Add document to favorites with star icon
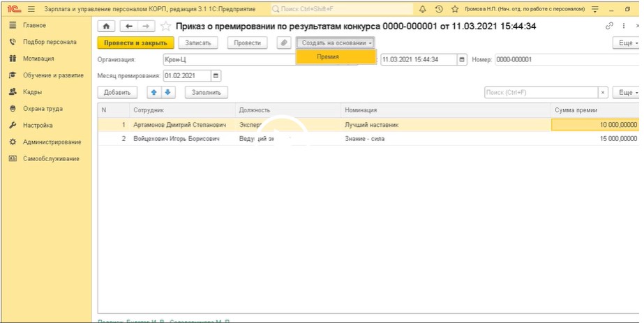Viewport: 644px width, 323px height. 165,26
